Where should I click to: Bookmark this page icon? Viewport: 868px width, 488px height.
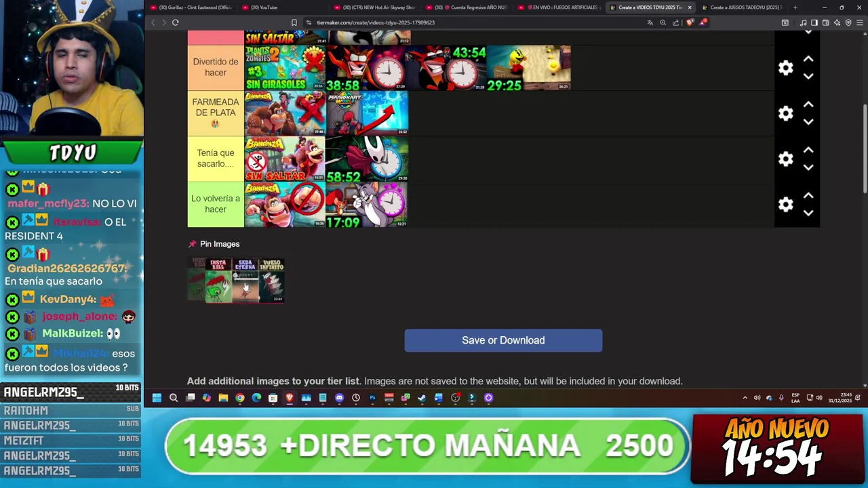click(x=294, y=22)
